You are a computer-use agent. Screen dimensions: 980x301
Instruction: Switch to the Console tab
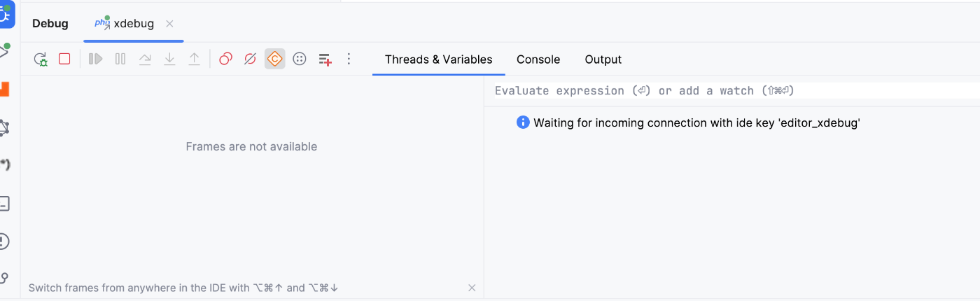(x=538, y=59)
